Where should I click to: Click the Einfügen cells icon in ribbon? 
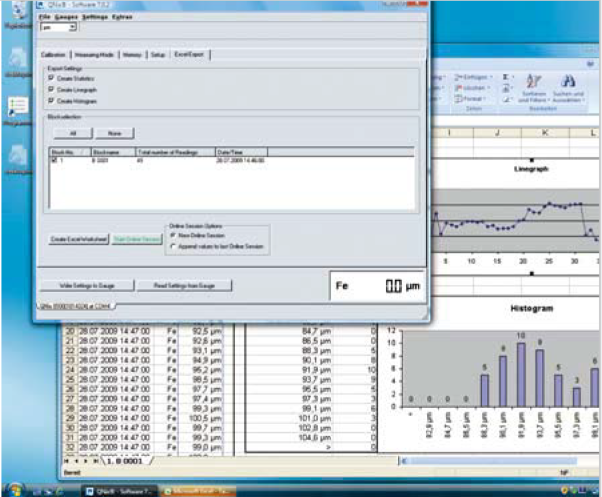tap(459, 76)
